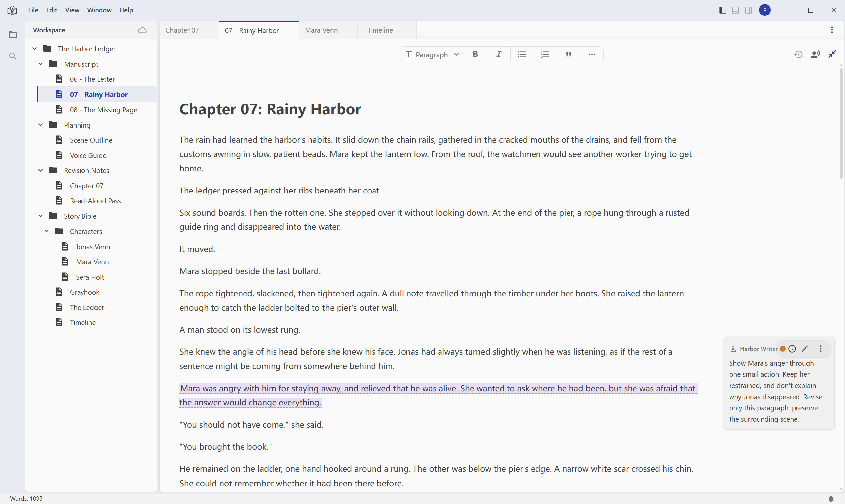Viewport: 845px width, 504px height.
Task: Collapse The Harbor Ledger root folder
Action: (34, 49)
